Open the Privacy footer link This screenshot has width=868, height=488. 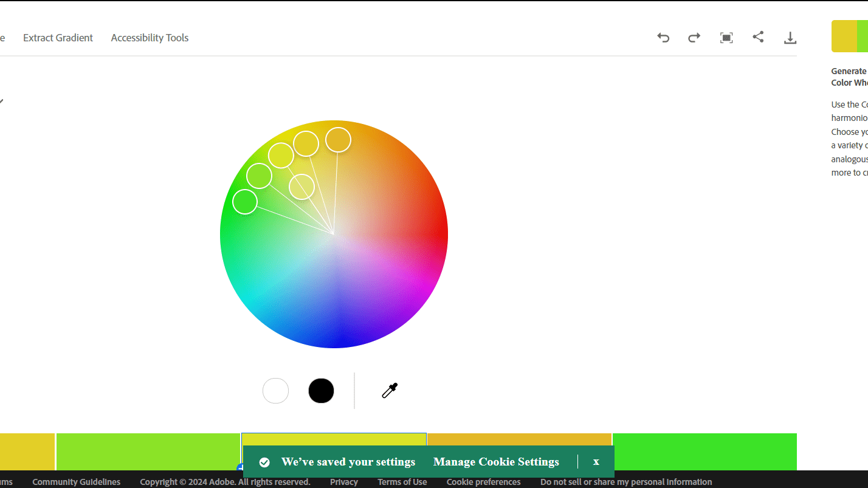(344, 482)
